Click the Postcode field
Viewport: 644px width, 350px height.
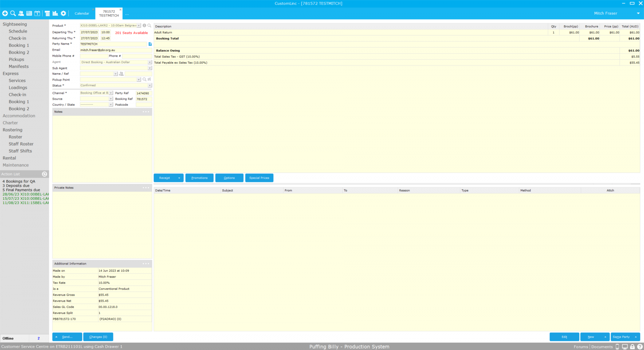144,105
